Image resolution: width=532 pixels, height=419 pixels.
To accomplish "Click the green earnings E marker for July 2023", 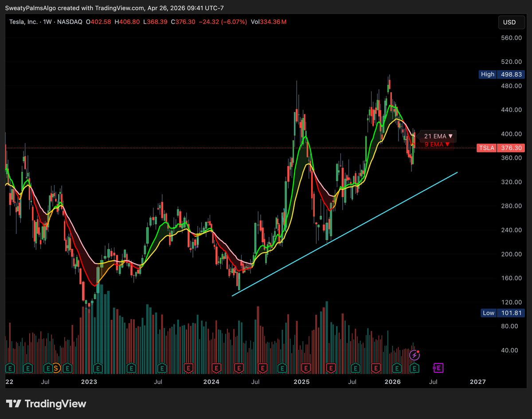I will click(x=162, y=368).
